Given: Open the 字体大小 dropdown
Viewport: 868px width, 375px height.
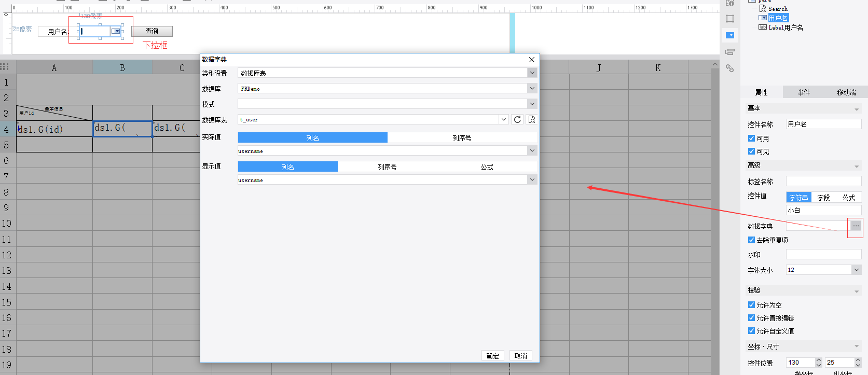Looking at the screenshot, I should pyautogui.click(x=856, y=270).
